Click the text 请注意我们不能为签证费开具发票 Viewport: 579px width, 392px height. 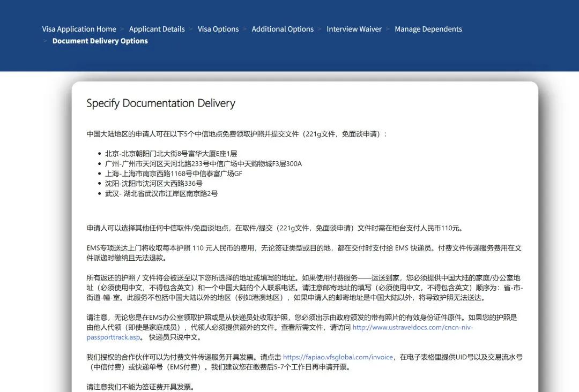pyautogui.click(x=140, y=387)
